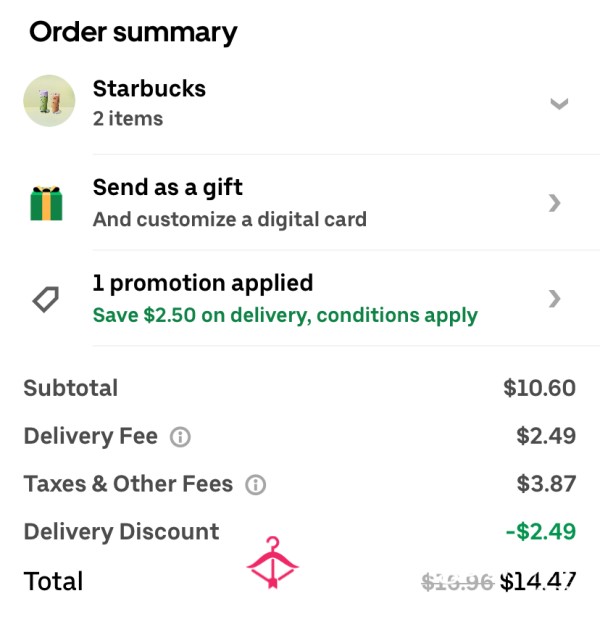Click the pink hanger logo icon
This screenshot has height=617, width=600.
pos(273,562)
